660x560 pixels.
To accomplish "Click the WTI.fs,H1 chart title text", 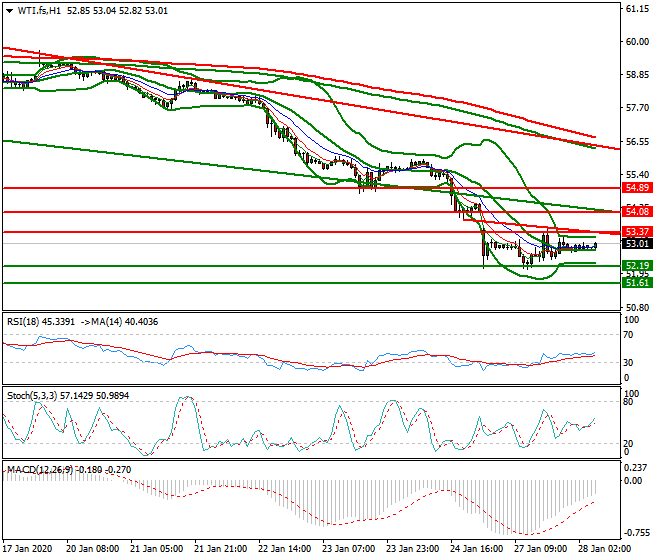I will [x=39, y=11].
